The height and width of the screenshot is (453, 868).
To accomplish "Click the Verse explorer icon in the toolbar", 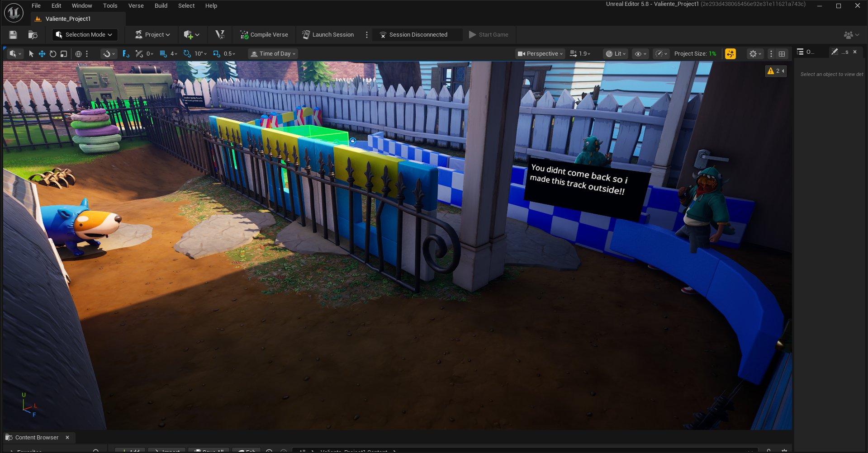I will click(x=220, y=35).
